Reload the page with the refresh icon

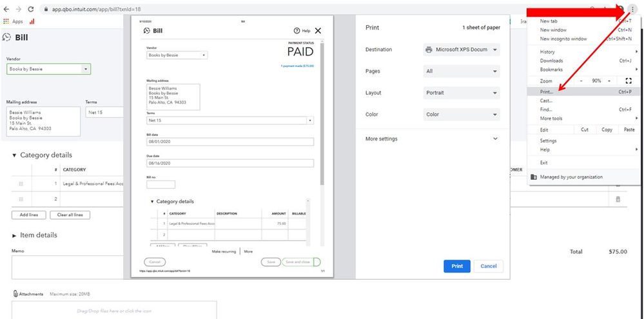[31, 9]
